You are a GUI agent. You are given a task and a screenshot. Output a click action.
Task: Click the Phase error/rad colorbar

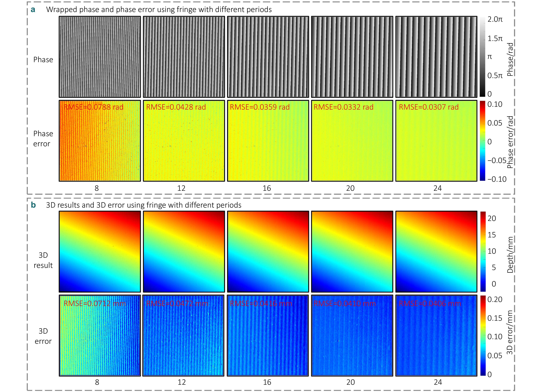tap(482, 141)
